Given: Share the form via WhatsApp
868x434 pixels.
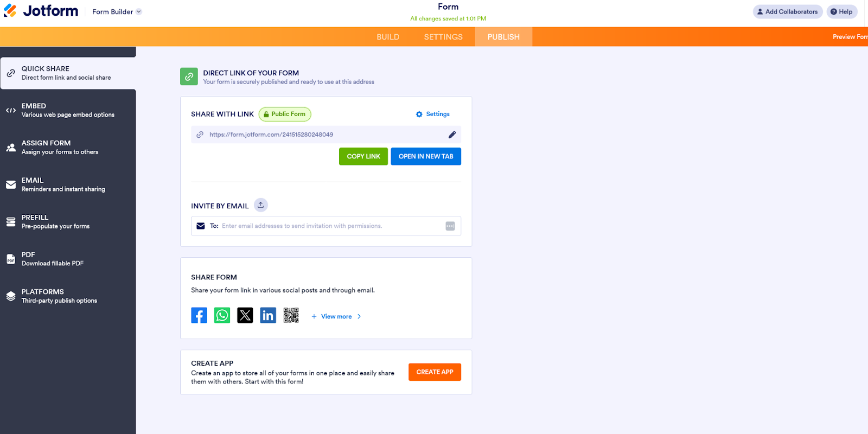Looking at the screenshot, I should [222, 315].
